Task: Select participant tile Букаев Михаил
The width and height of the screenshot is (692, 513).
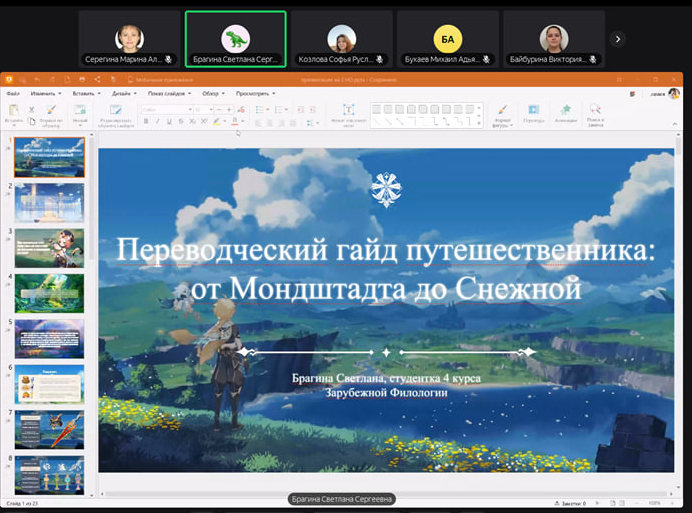Action: click(x=448, y=39)
